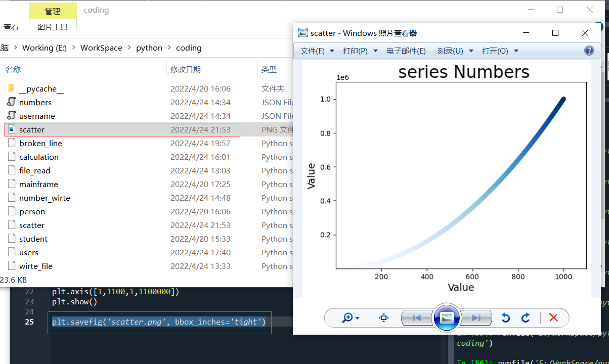
Task: Click python in the address breadcrumb
Action: pos(149,48)
